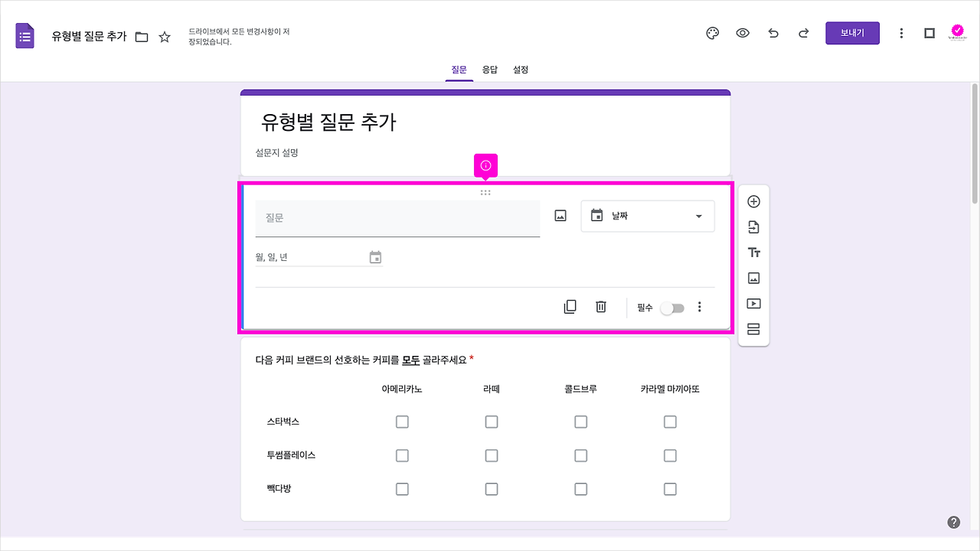This screenshot has height=551, width=980.
Task: Add a new section to the form
Action: tap(753, 328)
